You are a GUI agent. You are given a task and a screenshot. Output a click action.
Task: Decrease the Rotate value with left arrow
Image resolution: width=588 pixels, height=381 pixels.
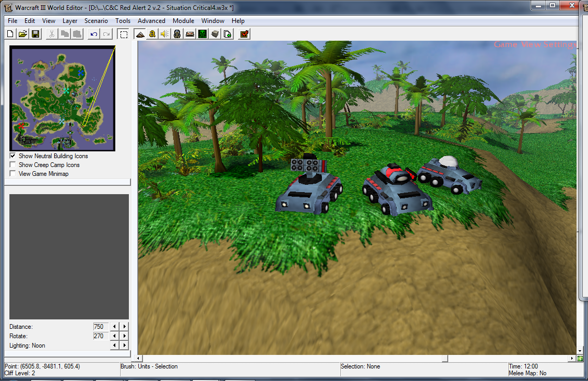[114, 336]
